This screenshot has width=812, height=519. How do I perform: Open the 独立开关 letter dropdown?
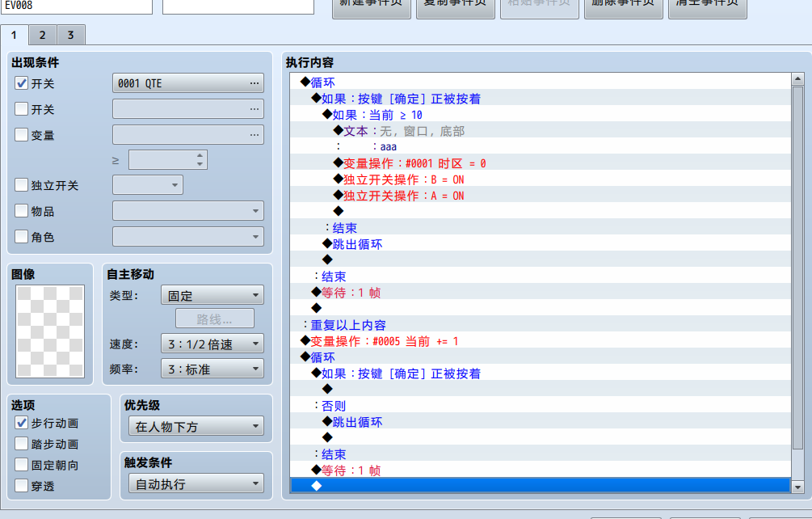point(148,185)
